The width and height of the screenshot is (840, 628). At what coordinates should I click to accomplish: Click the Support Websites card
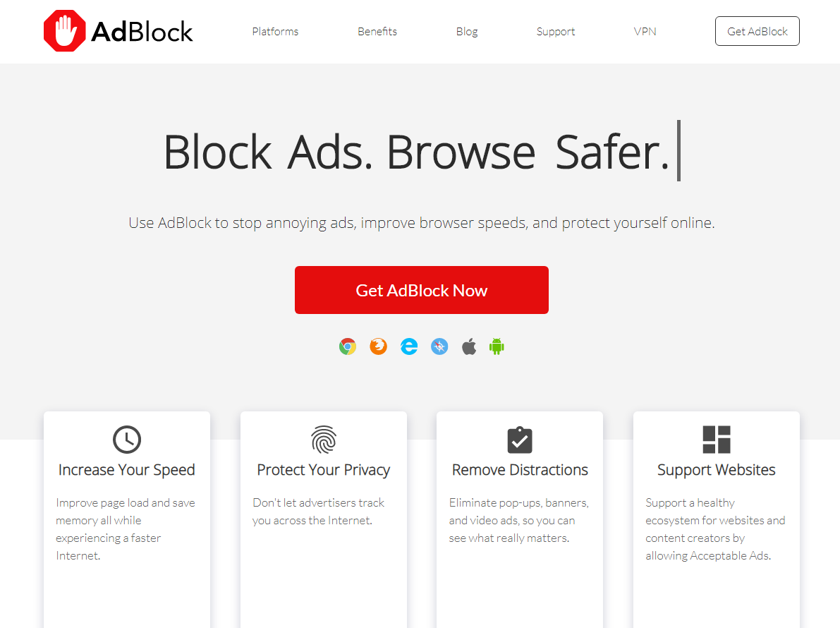[716, 520]
